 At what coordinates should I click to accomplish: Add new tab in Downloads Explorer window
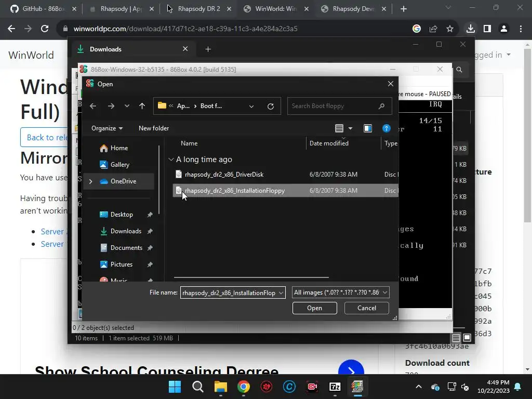208,49
